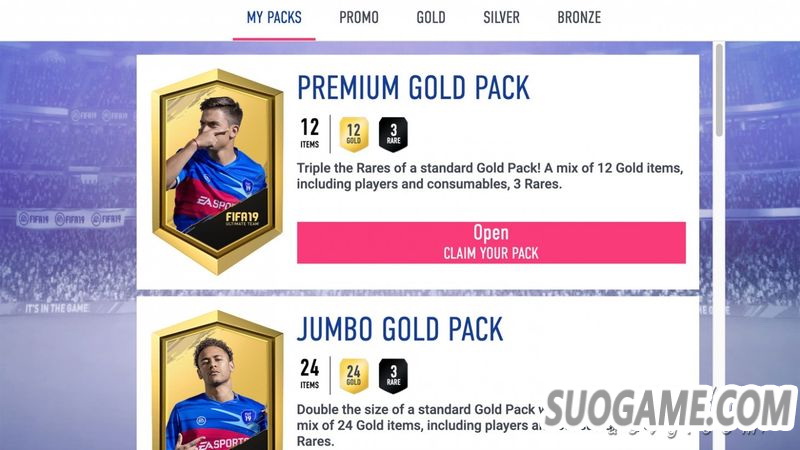
Task: Click the Jumbo Gold Pack card image
Action: (218, 381)
